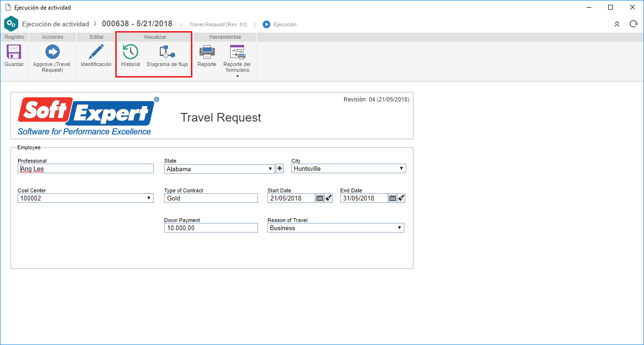
Task: Close the Ejecución de actividad window
Action: click(633, 7)
